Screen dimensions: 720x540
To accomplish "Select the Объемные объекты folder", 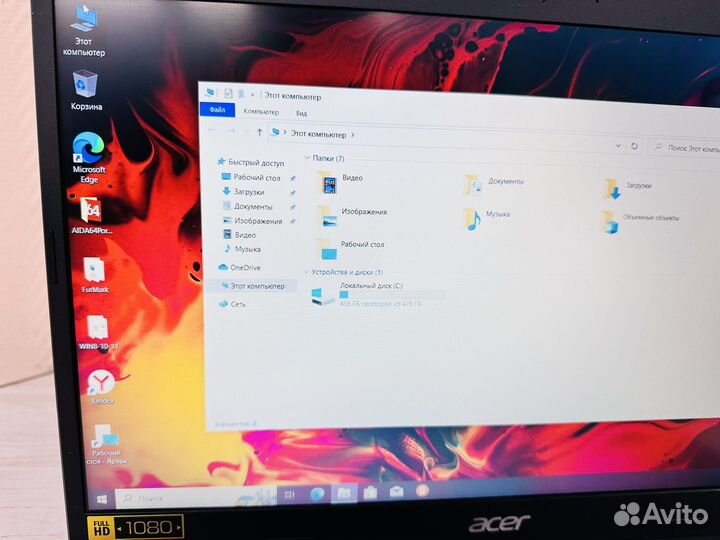I will [641, 222].
